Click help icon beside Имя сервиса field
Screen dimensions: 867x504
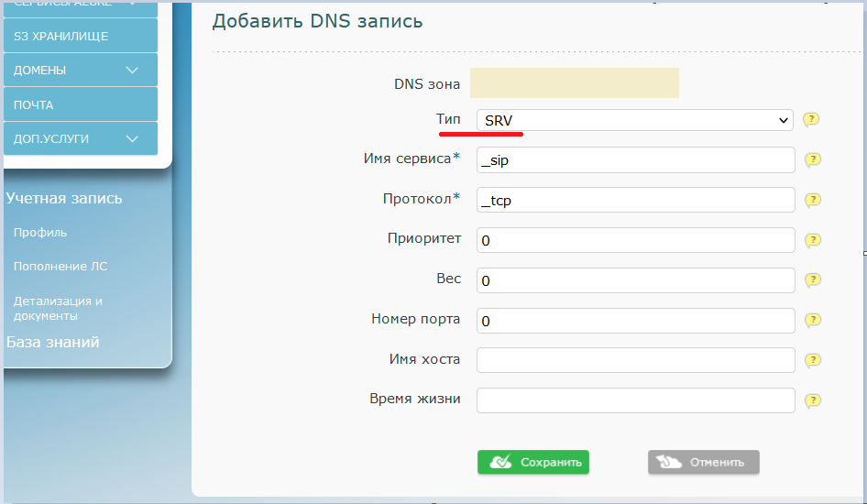(x=812, y=160)
